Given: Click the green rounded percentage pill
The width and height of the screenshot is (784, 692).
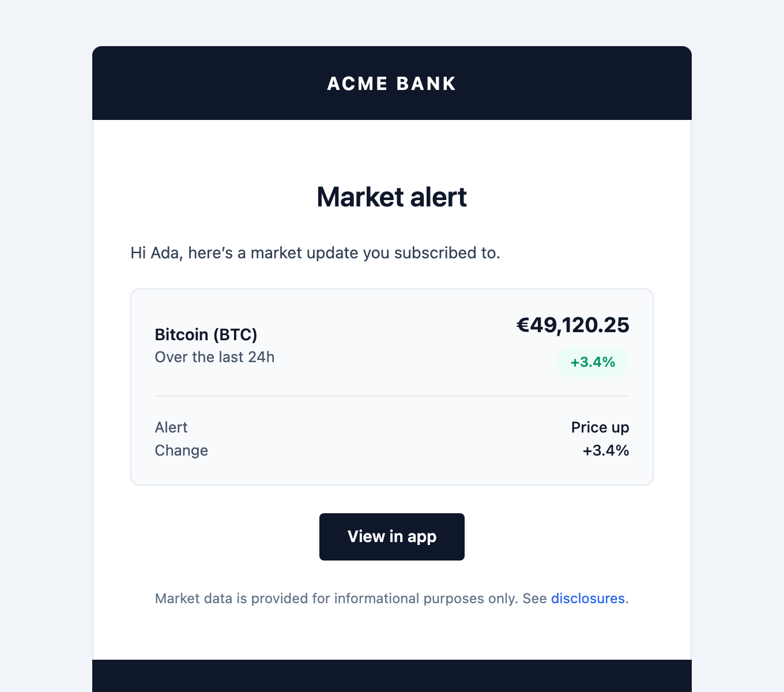Looking at the screenshot, I should [593, 362].
